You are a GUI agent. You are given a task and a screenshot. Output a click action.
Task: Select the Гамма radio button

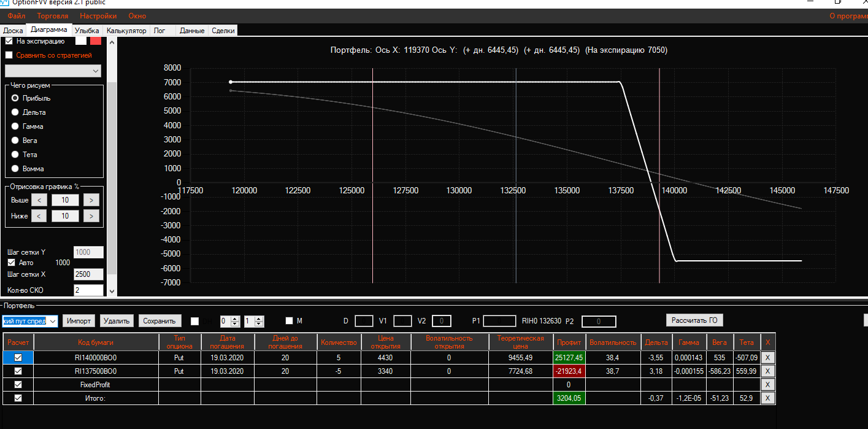(15, 126)
